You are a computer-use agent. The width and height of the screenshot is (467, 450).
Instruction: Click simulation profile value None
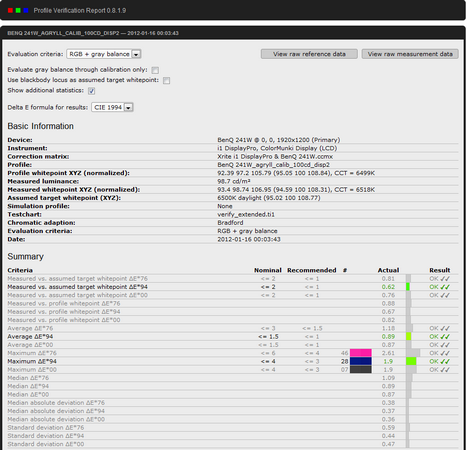point(225,206)
